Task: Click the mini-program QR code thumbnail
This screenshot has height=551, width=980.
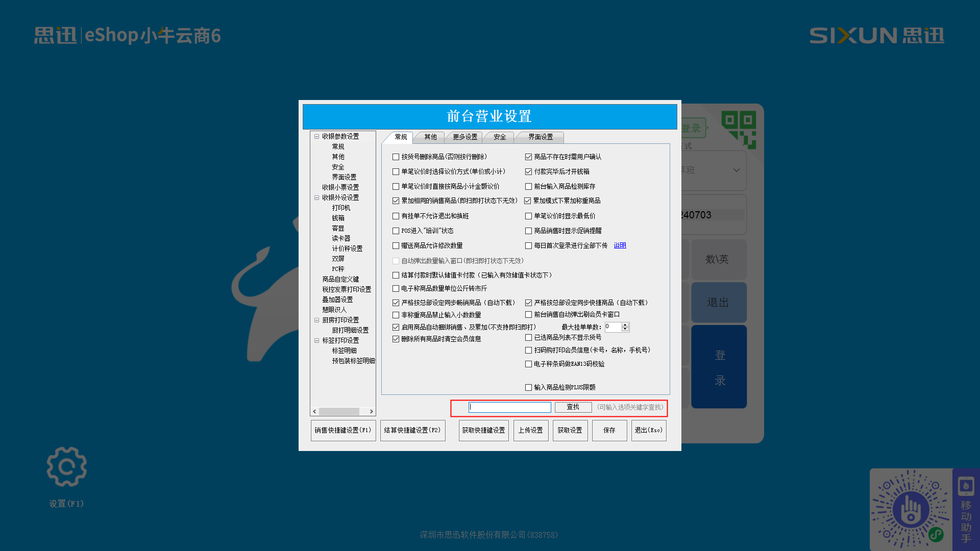Action: [x=911, y=510]
